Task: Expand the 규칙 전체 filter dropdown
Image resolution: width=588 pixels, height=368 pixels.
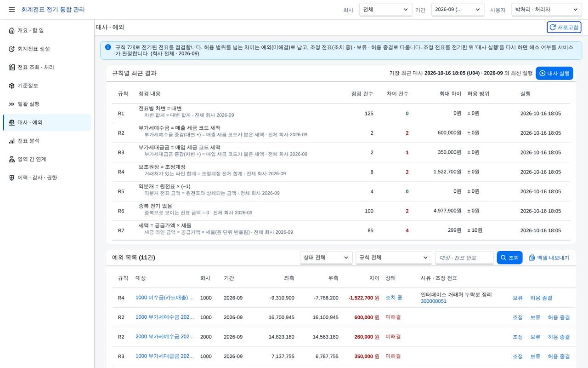Action: point(394,258)
